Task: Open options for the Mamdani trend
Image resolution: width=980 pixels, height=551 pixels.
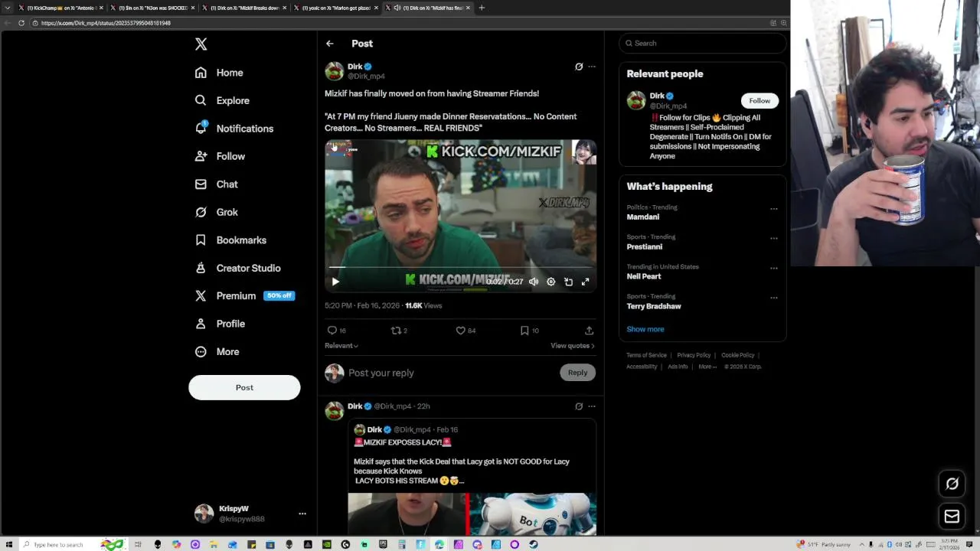Action: tap(773, 209)
